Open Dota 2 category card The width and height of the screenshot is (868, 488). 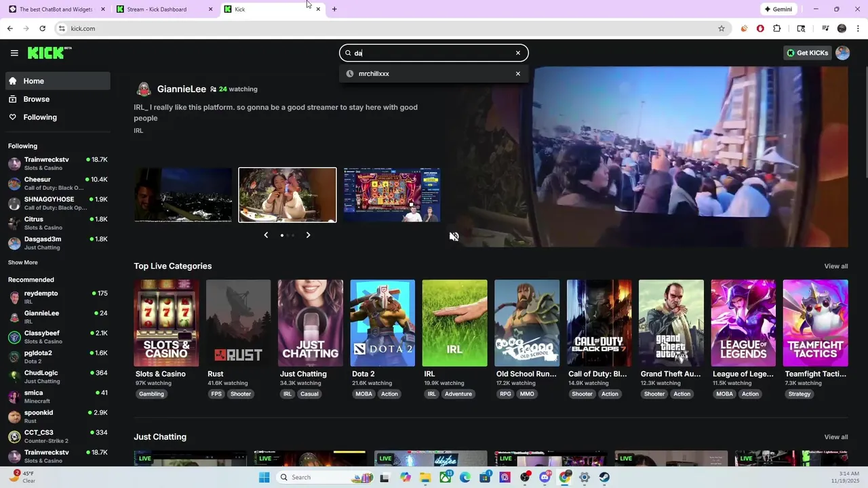coord(382,323)
